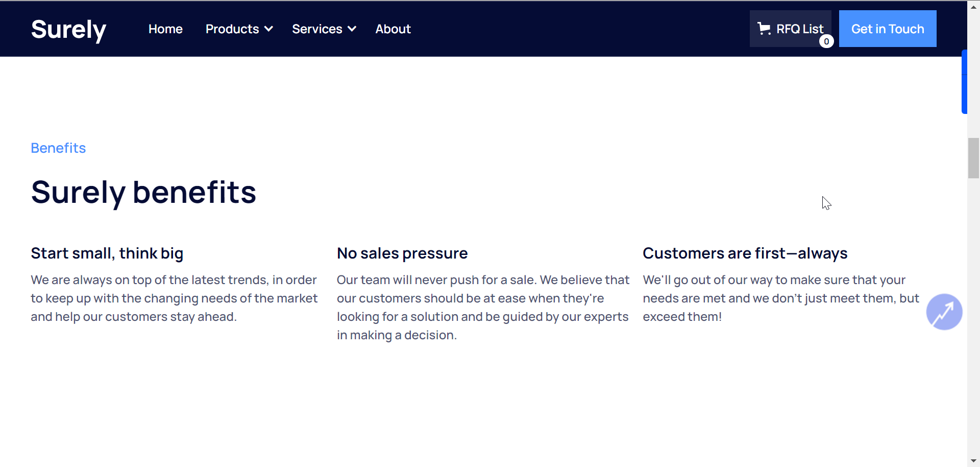Click the blue Benefits section label

tap(58, 148)
